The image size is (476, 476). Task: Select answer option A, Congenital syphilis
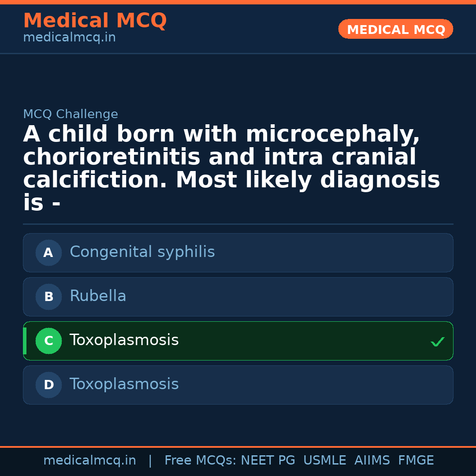[238, 253]
